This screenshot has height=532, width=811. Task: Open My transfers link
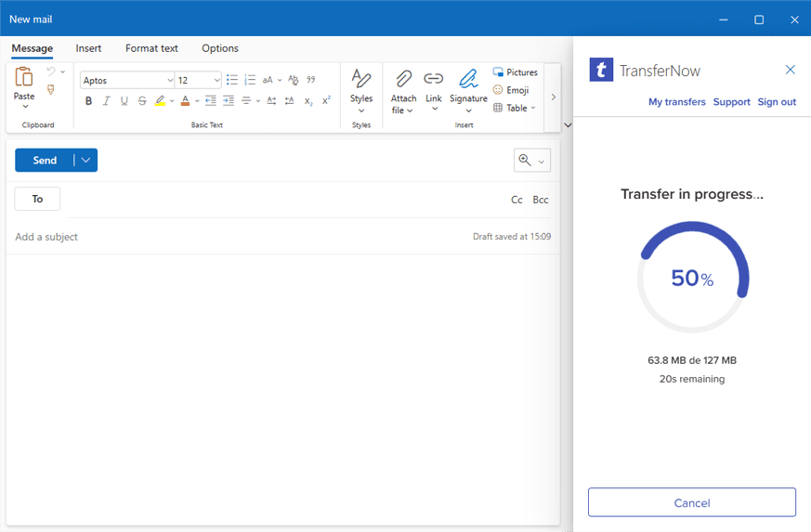[x=676, y=102]
